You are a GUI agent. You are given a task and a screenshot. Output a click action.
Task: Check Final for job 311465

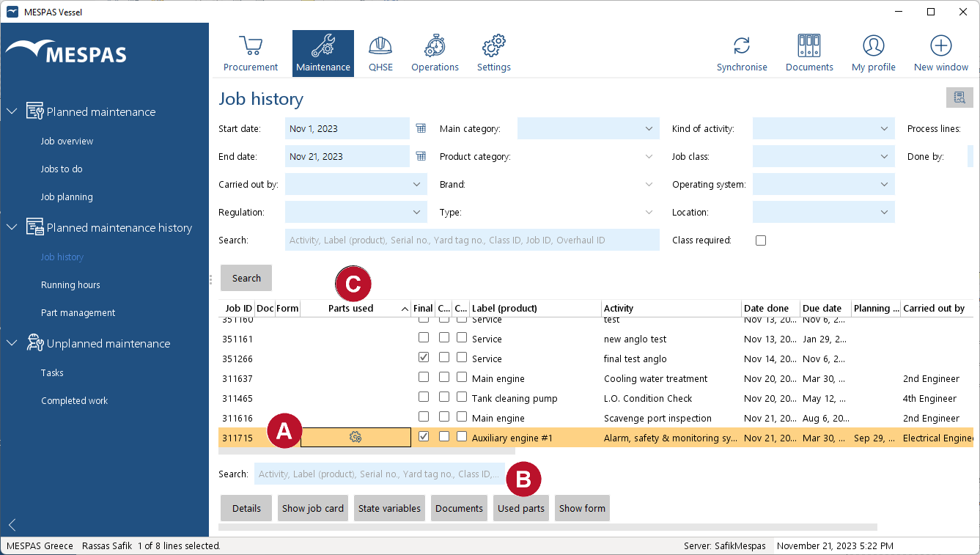424,397
